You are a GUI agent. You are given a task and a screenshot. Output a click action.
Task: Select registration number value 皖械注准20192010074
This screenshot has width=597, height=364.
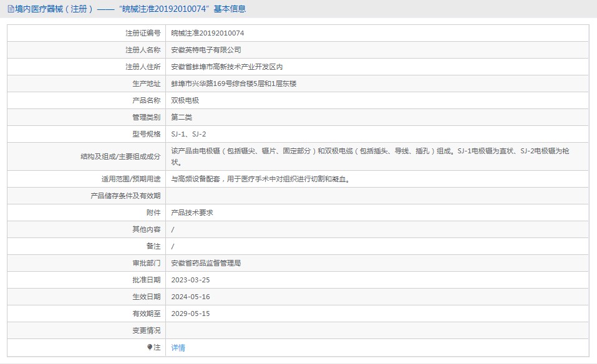click(x=208, y=33)
